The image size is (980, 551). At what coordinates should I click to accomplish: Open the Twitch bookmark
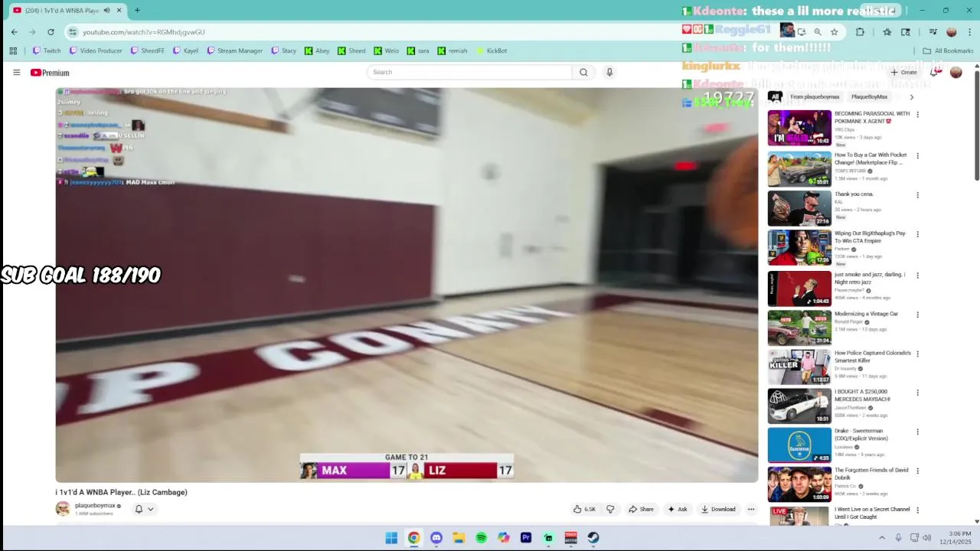47,51
